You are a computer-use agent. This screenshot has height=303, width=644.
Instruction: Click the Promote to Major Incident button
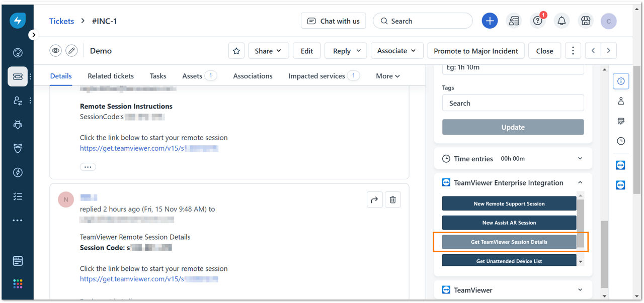pyautogui.click(x=476, y=51)
